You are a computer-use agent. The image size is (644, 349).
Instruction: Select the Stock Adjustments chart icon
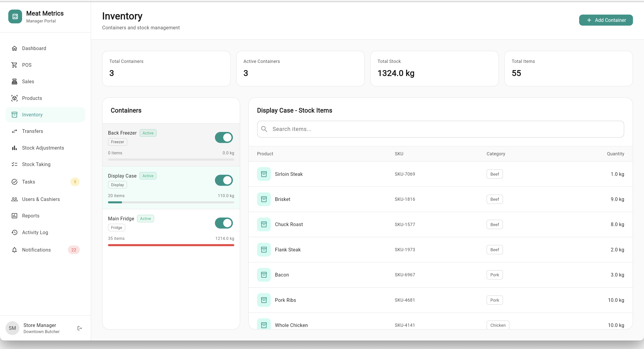15,148
